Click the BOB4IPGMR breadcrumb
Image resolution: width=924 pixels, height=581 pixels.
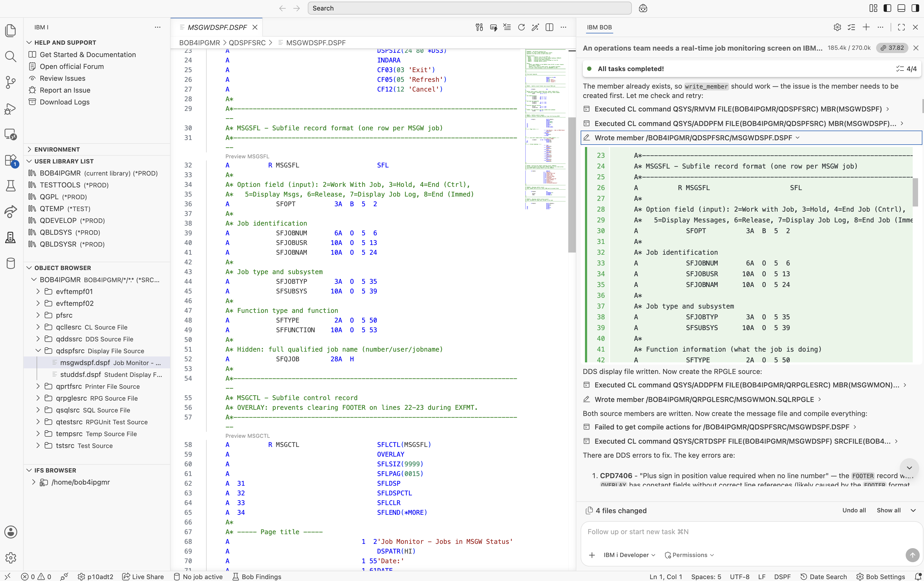[x=200, y=43]
